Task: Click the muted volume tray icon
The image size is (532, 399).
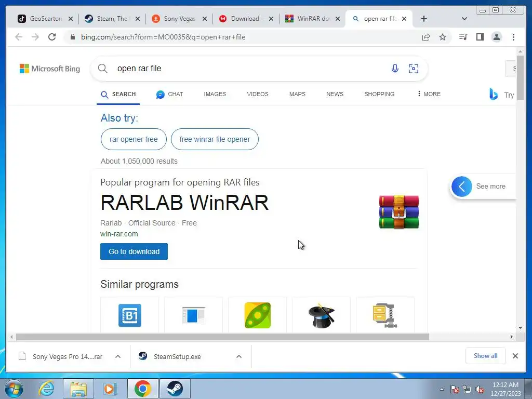Action: [x=480, y=390]
